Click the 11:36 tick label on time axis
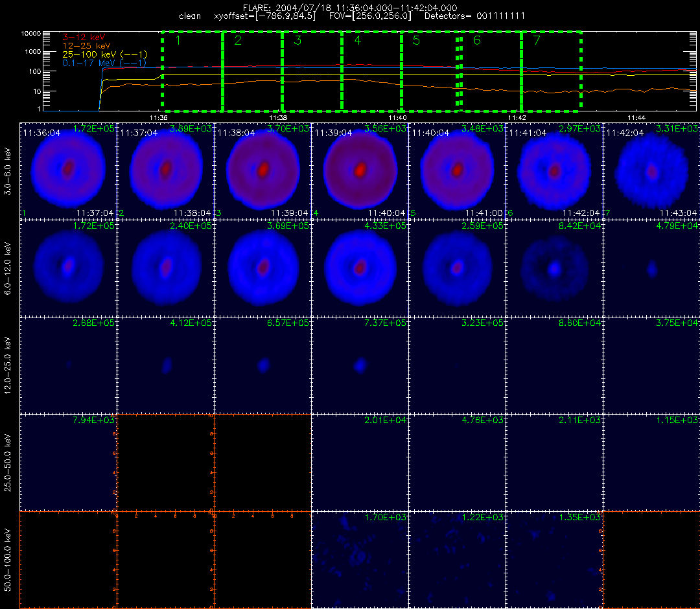Viewport: 700px width, 609px height. coord(159,118)
